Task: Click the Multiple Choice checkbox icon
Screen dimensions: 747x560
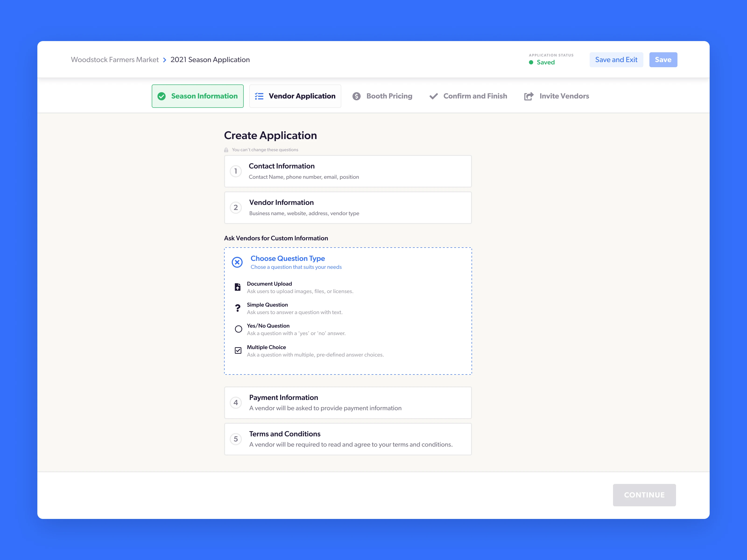Action: pos(238,350)
